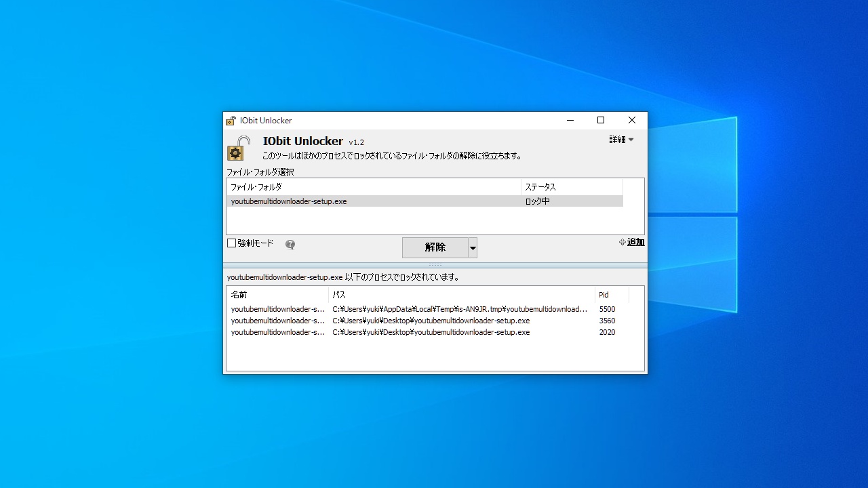Click the title bar padlock app icon
This screenshot has height=488, width=868.
click(x=231, y=121)
